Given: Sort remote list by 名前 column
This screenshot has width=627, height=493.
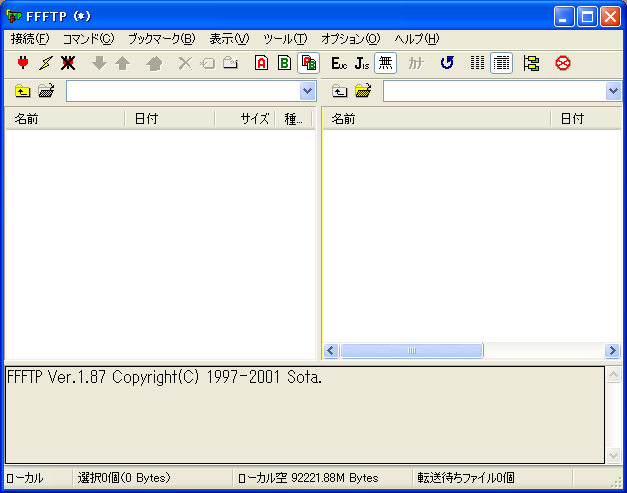Looking at the screenshot, I should coord(437,119).
